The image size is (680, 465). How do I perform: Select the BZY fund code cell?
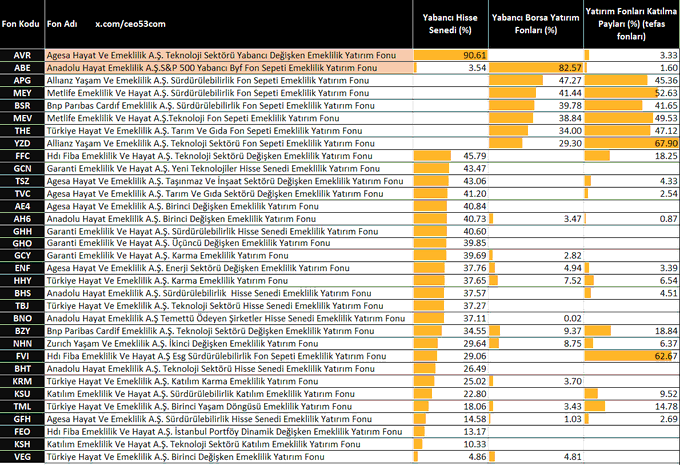[22, 329]
